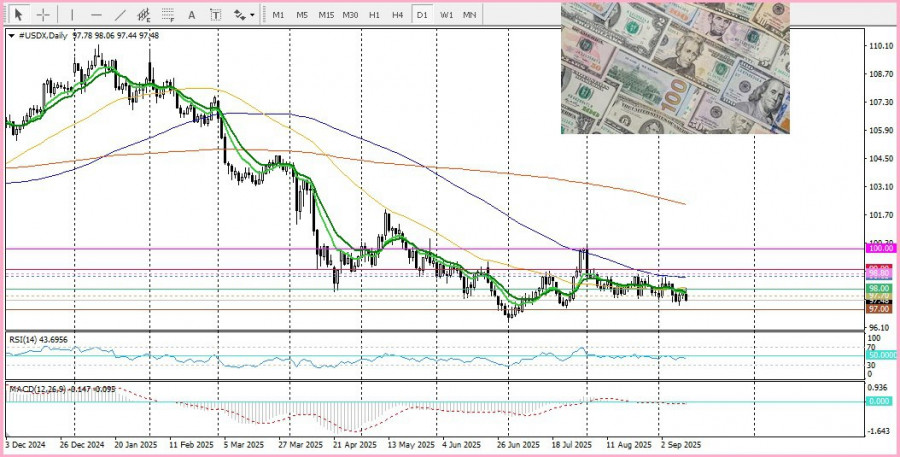Select the Fibonacci retracement tool
The width and height of the screenshot is (900, 457).
tap(169, 15)
